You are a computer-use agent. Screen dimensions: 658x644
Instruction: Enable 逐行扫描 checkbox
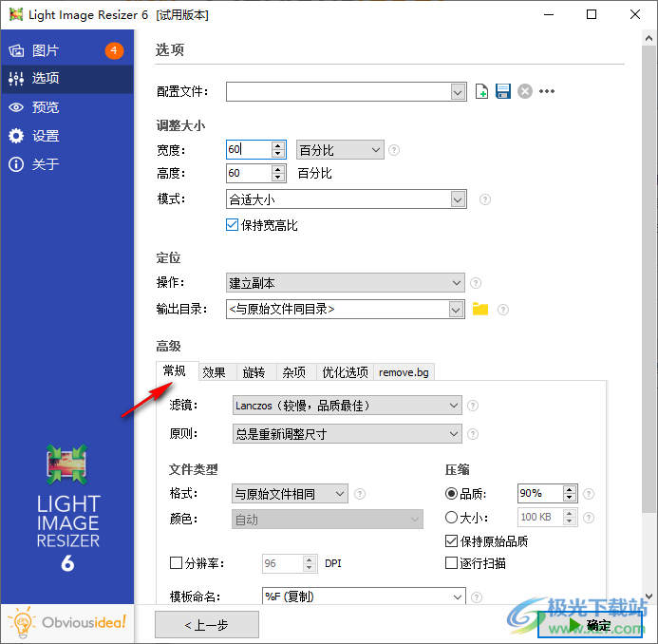[451, 563]
